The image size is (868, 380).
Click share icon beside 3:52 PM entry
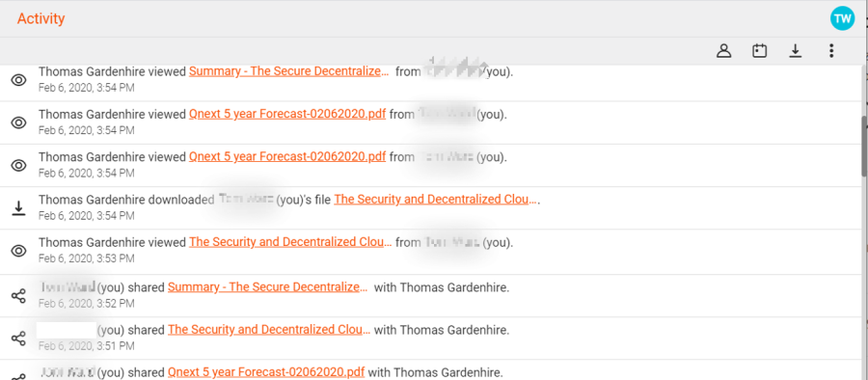point(19,296)
